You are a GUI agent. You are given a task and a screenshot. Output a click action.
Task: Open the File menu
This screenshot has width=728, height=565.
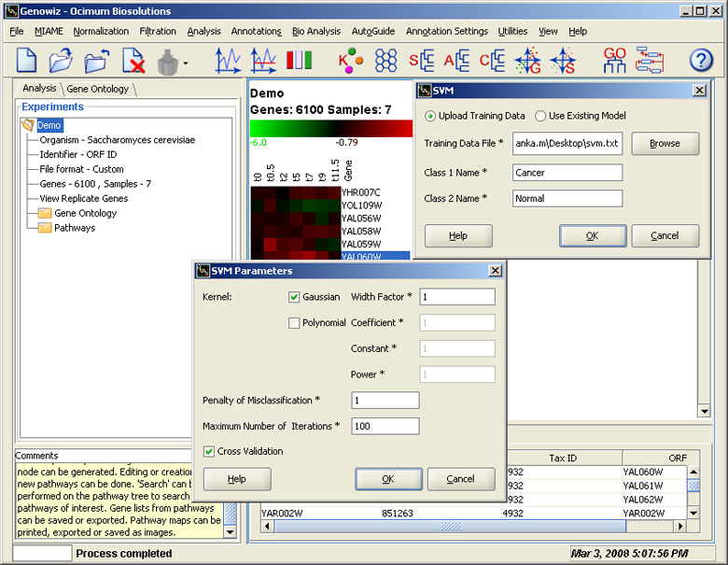pos(16,31)
